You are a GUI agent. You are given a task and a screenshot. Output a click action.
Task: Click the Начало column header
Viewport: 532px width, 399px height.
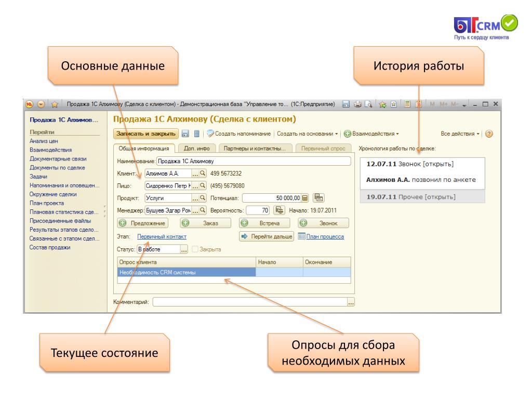[279, 262]
